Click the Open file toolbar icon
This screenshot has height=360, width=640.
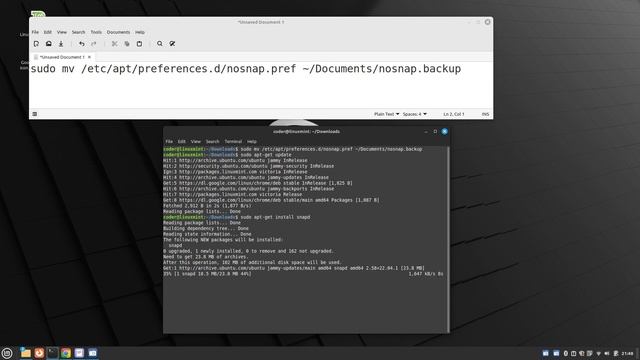click(x=49, y=44)
